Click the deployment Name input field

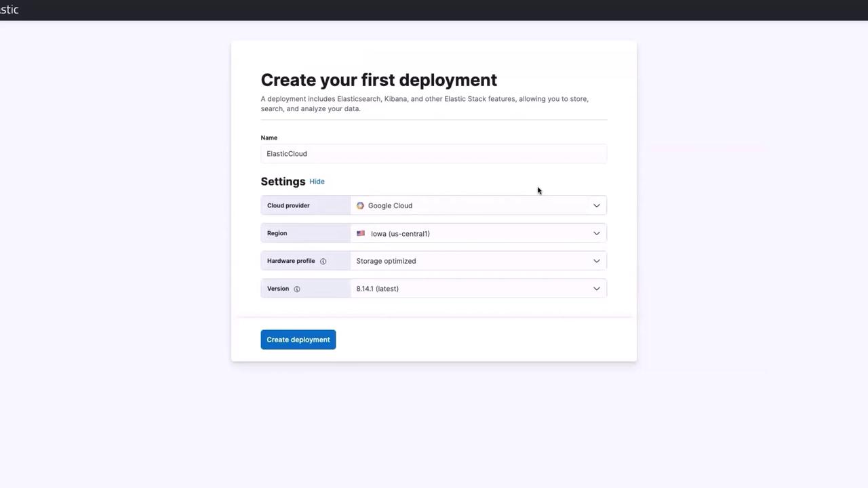point(433,154)
